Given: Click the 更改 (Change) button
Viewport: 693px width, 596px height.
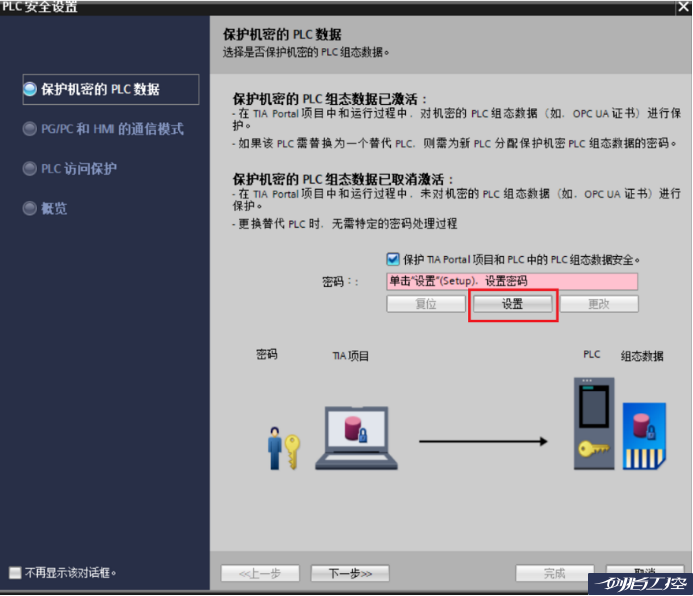Looking at the screenshot, I should coord(598,304).
